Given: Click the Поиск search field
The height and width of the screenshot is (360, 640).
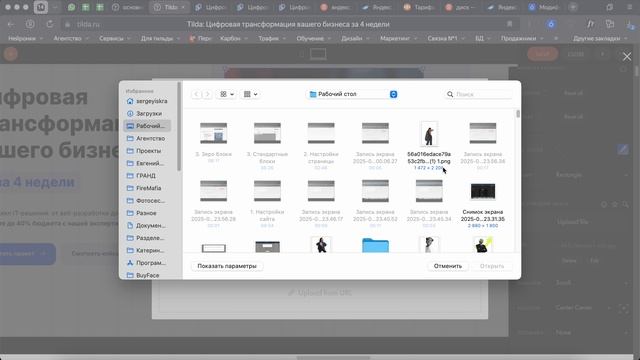Looking at the screenshot, I should (478, 94).
